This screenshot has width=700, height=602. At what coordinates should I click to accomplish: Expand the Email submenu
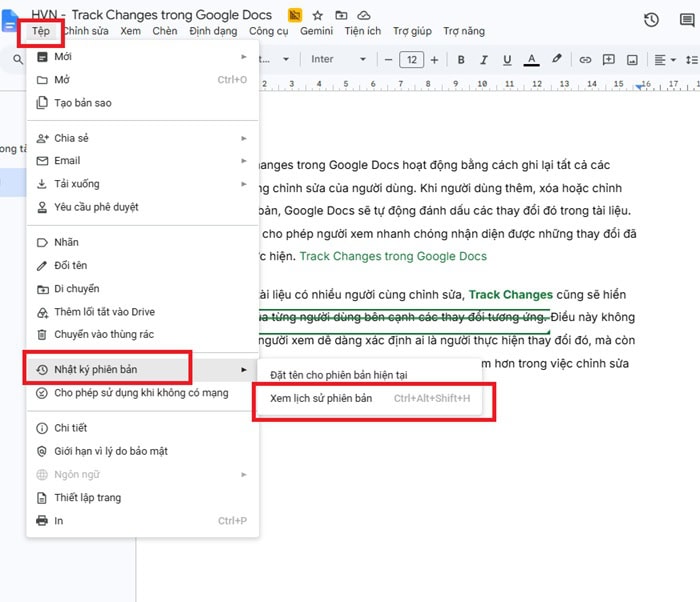pos(142,161)
